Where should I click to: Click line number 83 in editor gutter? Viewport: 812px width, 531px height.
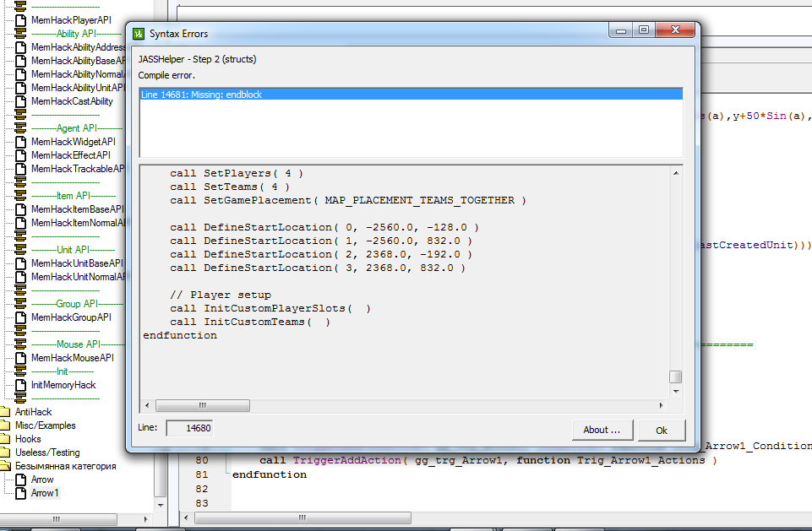(x=202, y=503)
